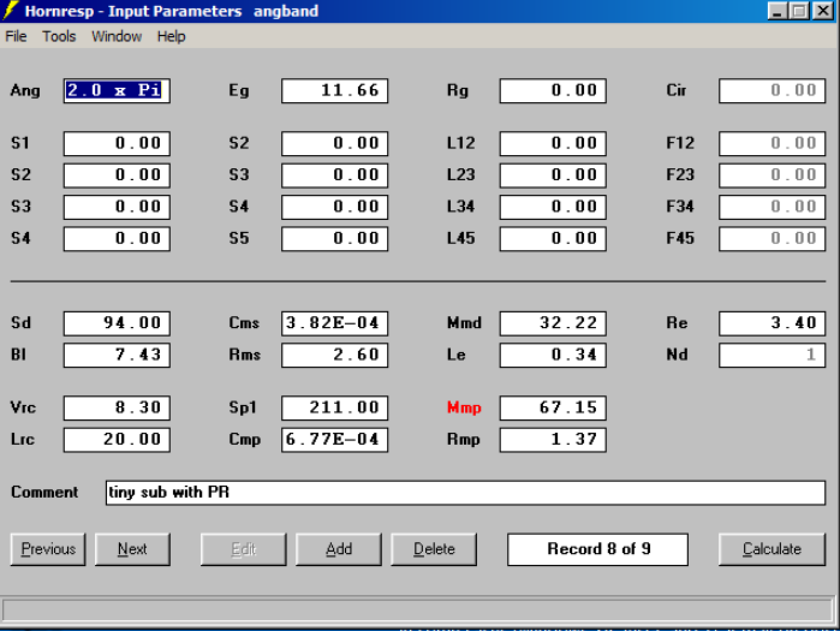The height and width of the screenshot is (631, 840).
Task: Click the Cmp field with 6.77E-04
Action: 335,440
